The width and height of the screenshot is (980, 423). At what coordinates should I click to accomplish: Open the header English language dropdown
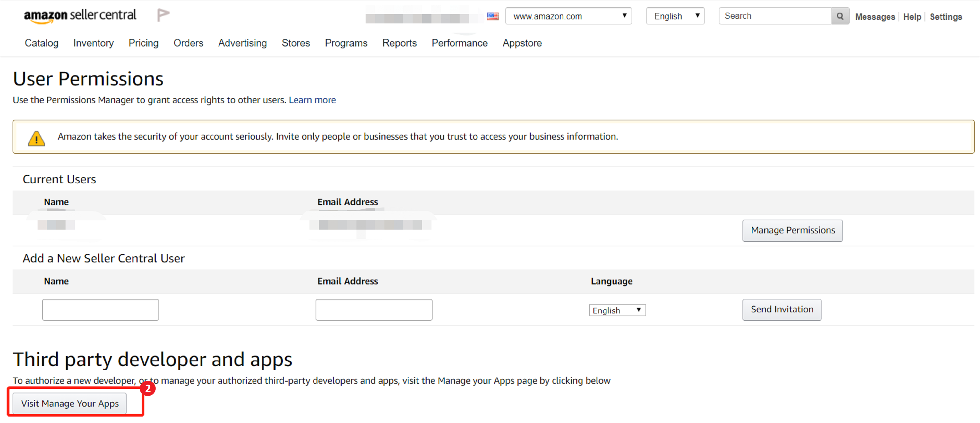point(675,16)
